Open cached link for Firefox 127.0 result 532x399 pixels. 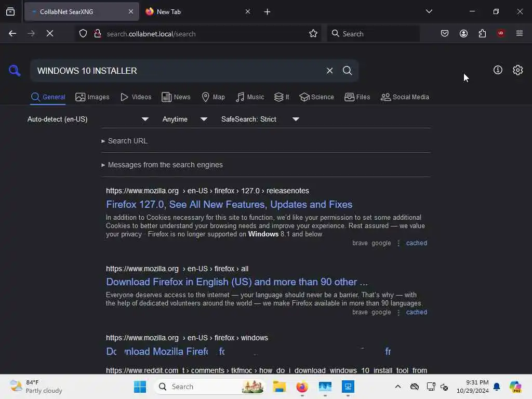coord(417,243)
